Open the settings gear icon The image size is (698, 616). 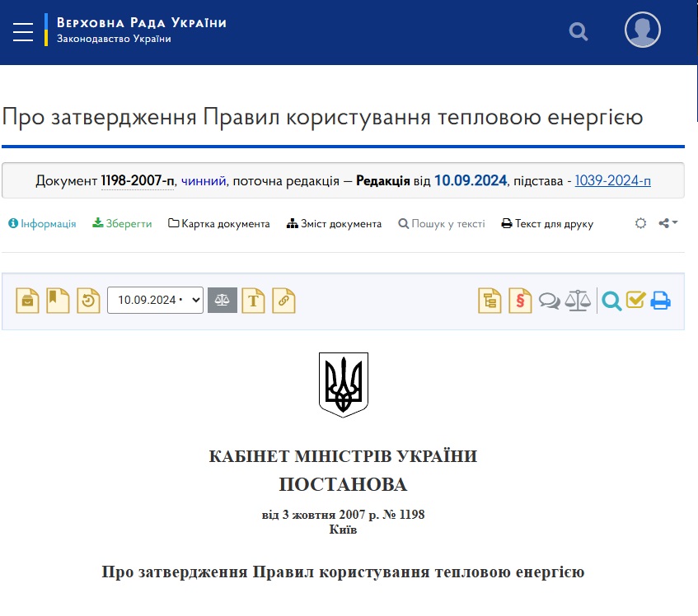(x=640, y=223)
